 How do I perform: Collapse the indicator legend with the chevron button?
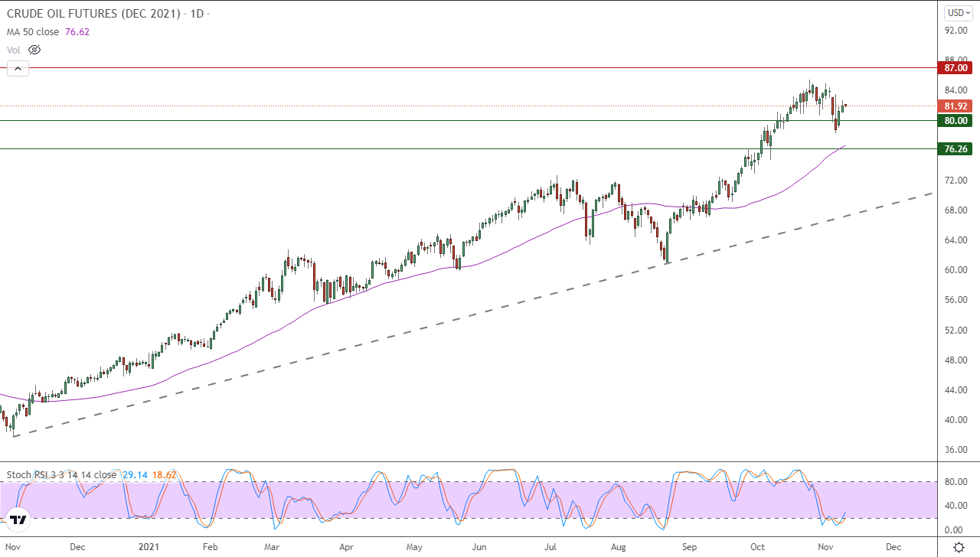tap(18, 69)
